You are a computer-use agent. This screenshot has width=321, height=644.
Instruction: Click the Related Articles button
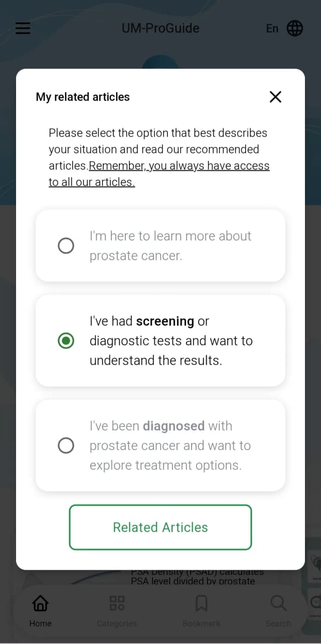coord(160,527)
